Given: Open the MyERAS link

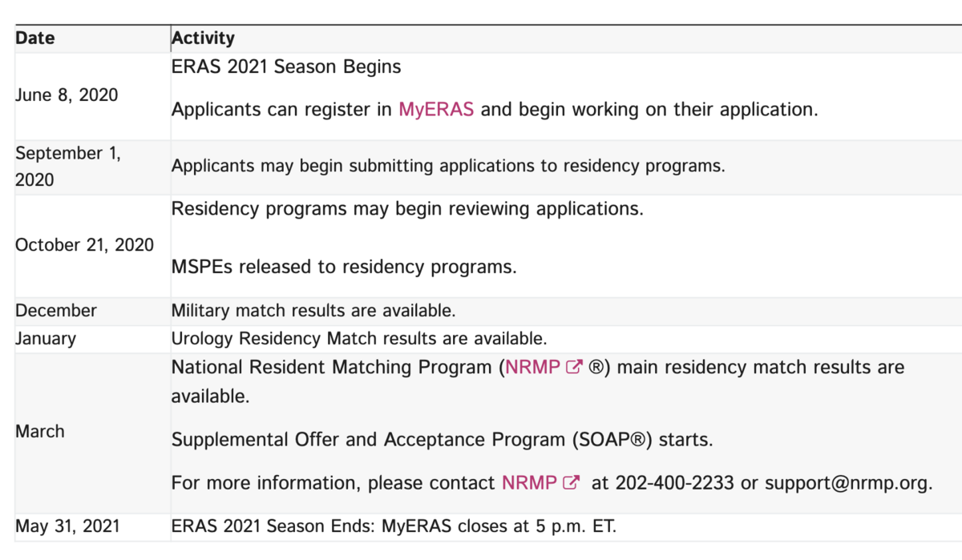Looking at the screenshot, I should (436, 110).
